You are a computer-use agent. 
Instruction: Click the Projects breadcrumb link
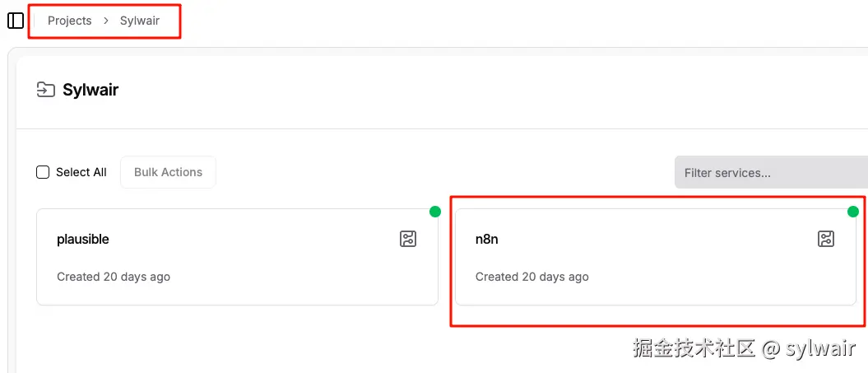pyautogui.click(x=69, y=21)
